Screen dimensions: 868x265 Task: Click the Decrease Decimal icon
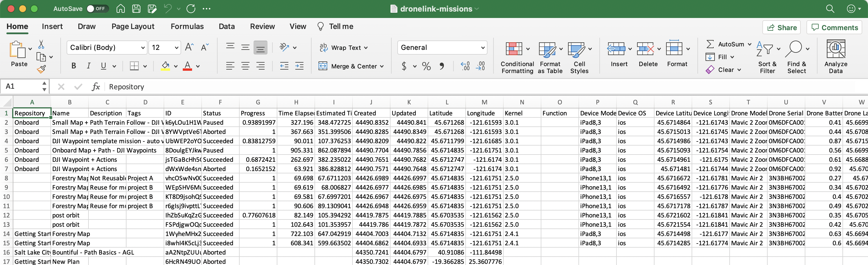[x=480, y=66]
